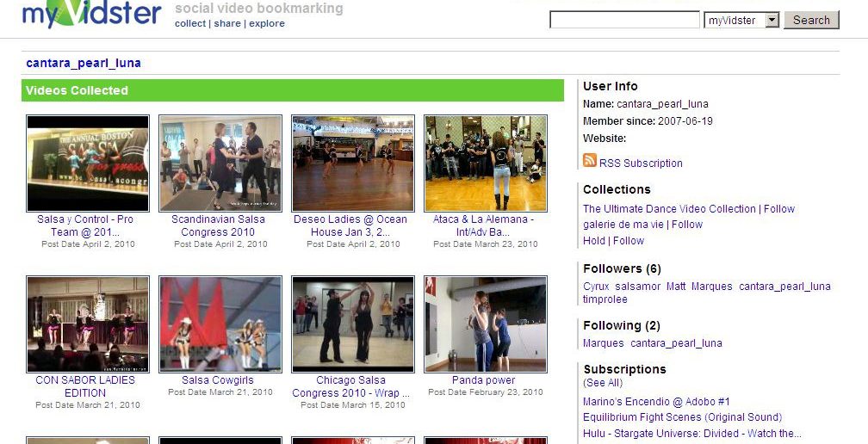Open the search scope dropdown showing myVidster
This screenshot has width=868, height=444.
(x=741, y=21)
